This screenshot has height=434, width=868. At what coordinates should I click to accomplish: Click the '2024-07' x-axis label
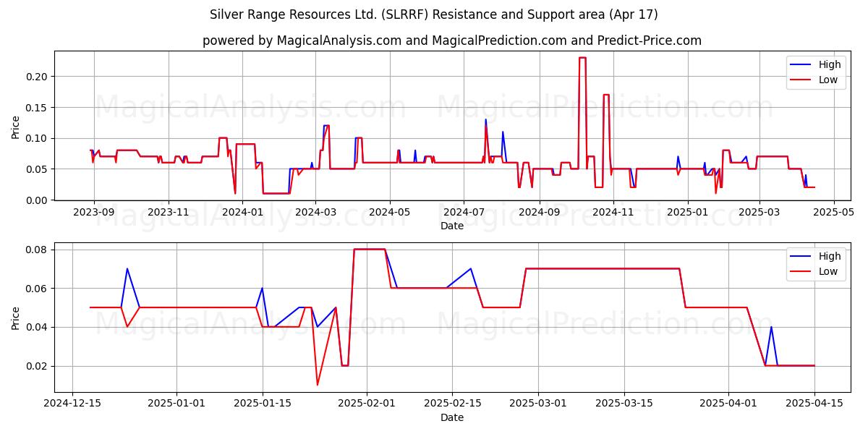(x=464, y=213)
